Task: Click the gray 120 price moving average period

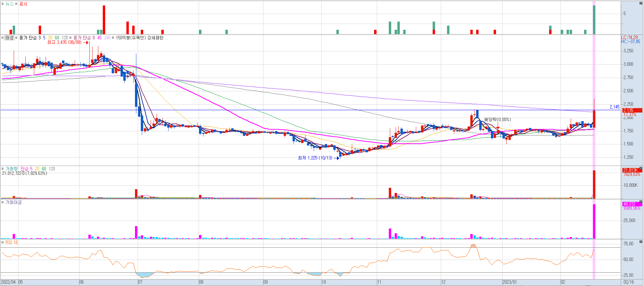Action: [x=65, y=38]
